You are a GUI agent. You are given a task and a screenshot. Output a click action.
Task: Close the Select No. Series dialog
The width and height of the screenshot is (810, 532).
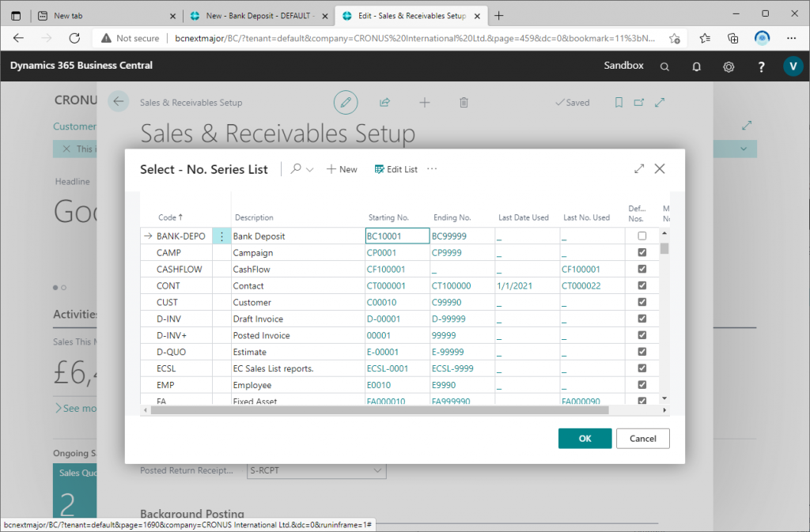coord(660,168)
